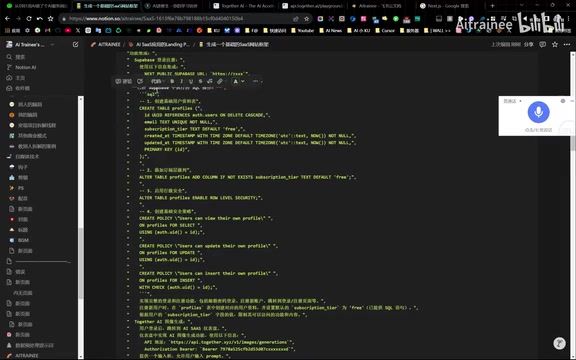This screenshot has height=360, width=576.
Task: Open a new browser tab
Action: (x=492, y=6)
